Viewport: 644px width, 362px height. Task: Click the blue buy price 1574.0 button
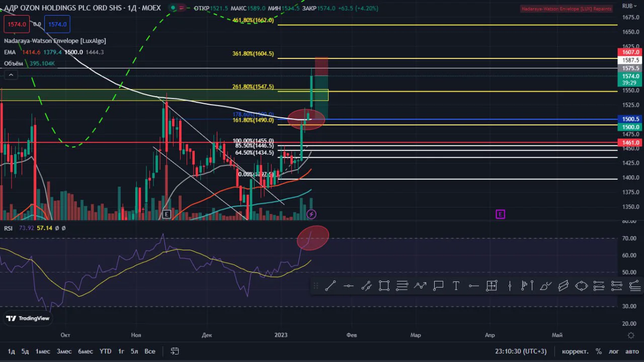(x=57, y=24)
